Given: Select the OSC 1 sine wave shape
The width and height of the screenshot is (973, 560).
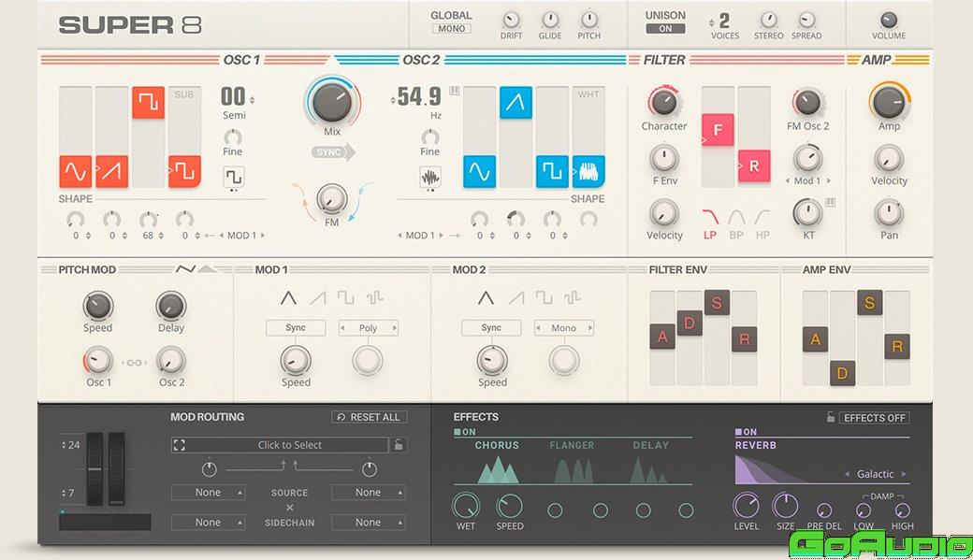Looking at the screenshot, I should 76,171.
